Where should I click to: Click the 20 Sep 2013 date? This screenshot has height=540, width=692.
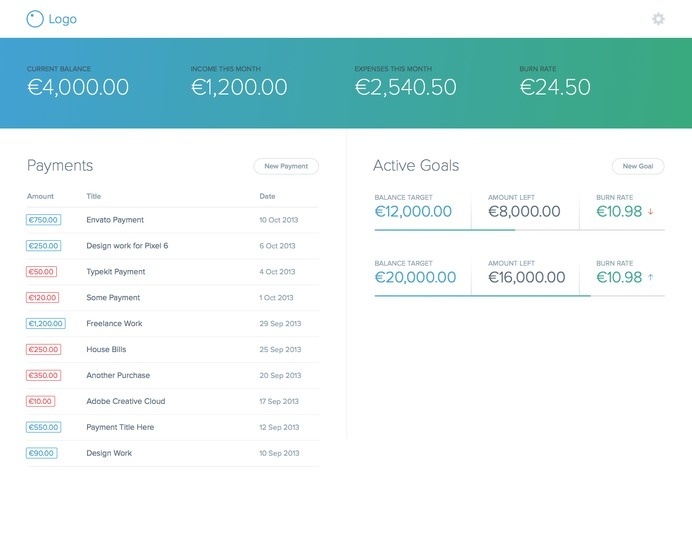[x=280, y=375]
